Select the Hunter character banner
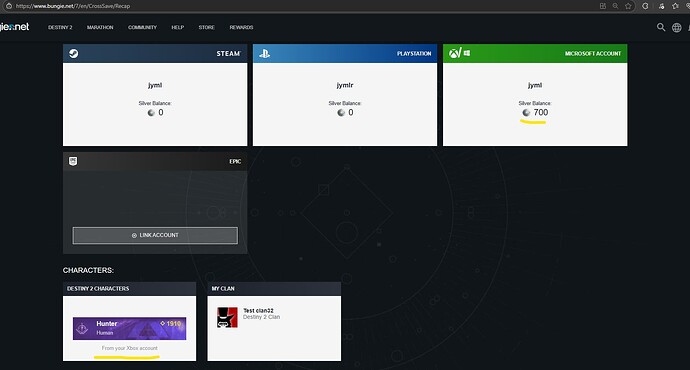Viewport: 690px width, 370px height. click(129, 328)
